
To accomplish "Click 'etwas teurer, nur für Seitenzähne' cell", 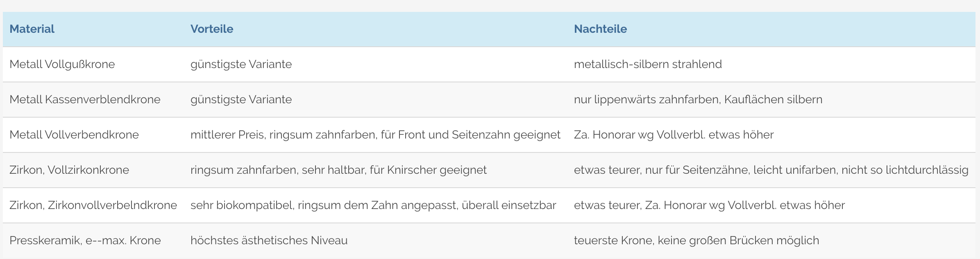I will click(771, 170).
